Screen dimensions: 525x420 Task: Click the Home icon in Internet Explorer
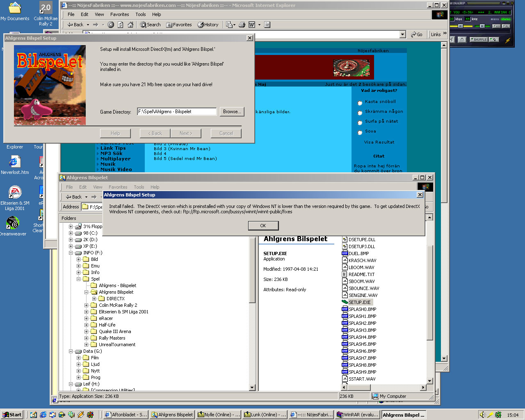pyautogui.click(x=130, y=25)
